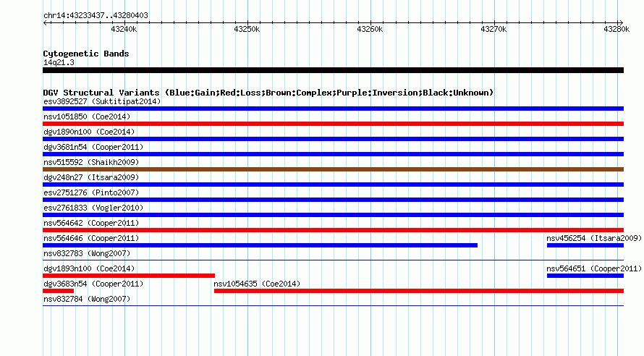Click the blue bar under nsv564646
Viewport: 644px width, 356px height.
tap(260, 245)
